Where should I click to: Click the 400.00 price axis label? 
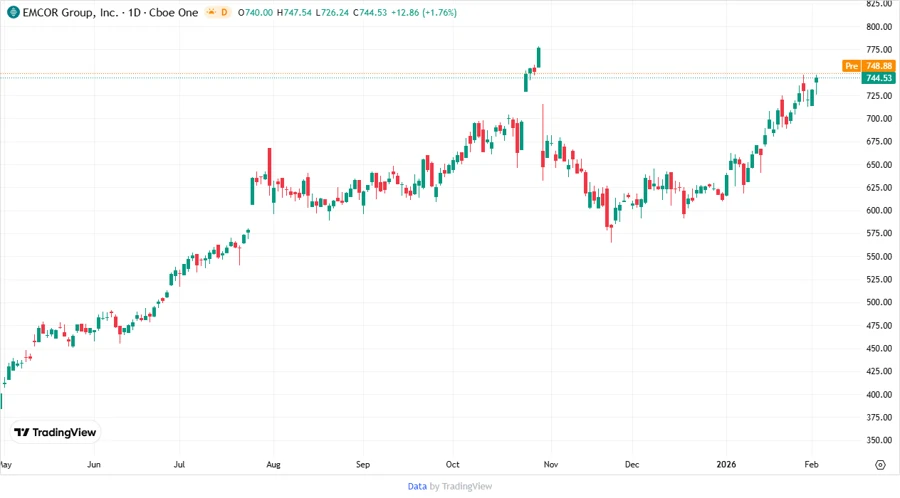tap(879, 395)
